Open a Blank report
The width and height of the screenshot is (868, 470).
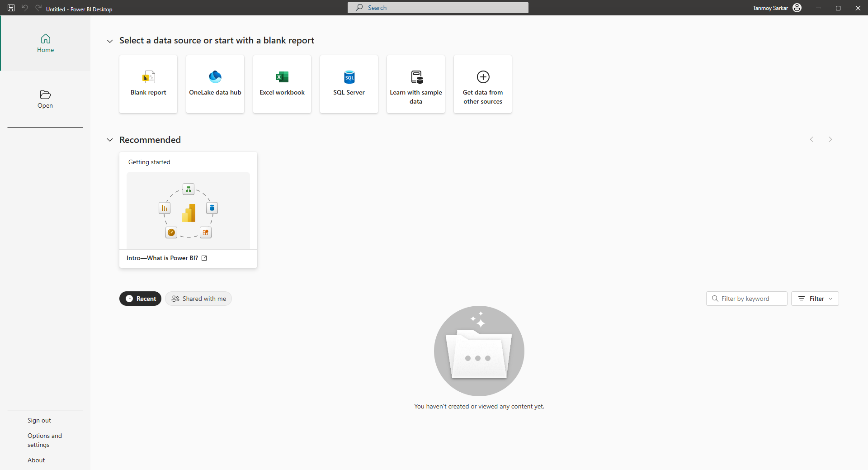pyautogui.click(x=148, y=84)
